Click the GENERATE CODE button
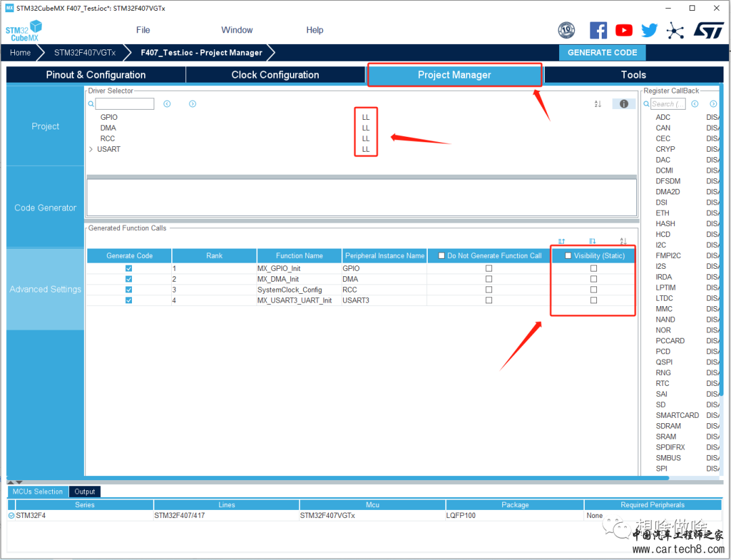The image size is (731, 560). (x=602, y=53)
